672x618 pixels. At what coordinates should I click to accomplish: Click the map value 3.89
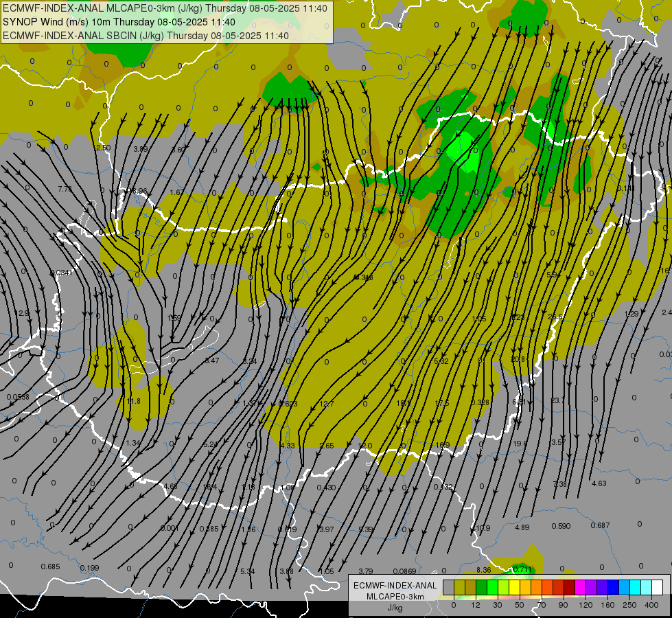click(x=141, y=149)
